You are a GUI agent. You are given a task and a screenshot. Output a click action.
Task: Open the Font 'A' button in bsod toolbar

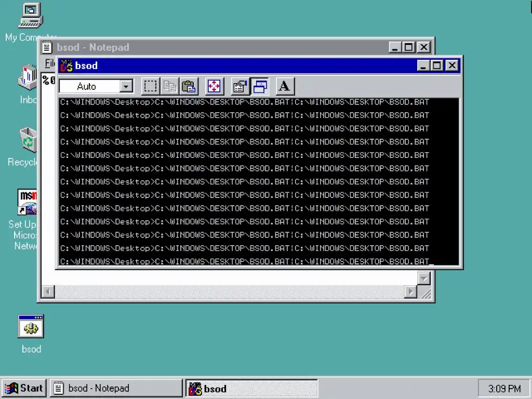click(x=285, y=86)
